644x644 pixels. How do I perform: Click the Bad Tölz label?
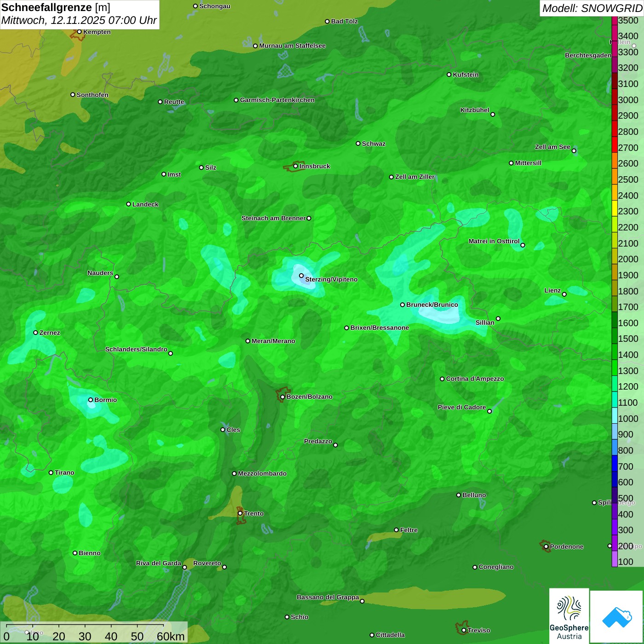tap(344, 21)
